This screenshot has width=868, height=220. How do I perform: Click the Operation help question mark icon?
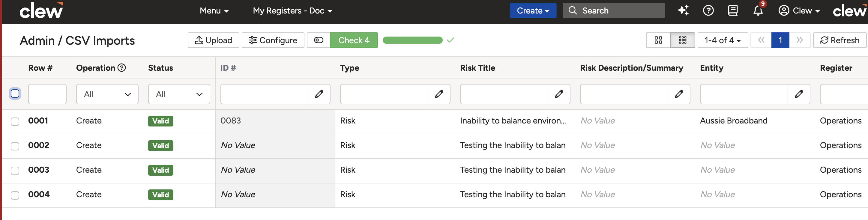click(122, 68)
